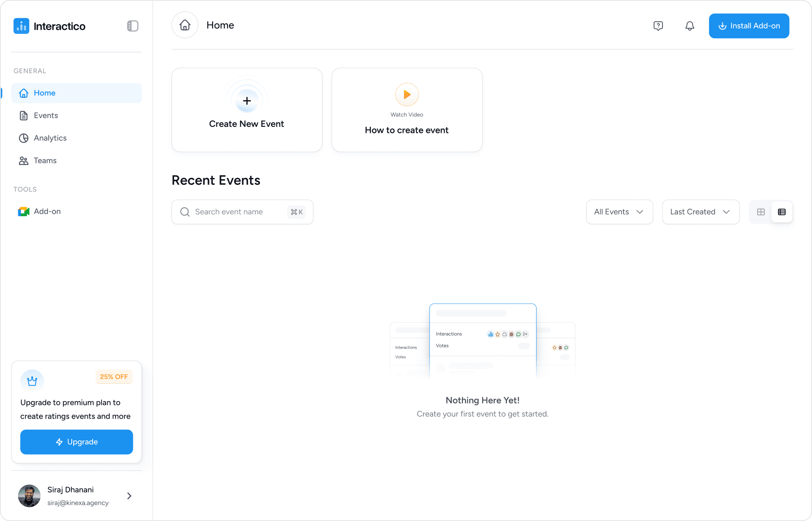Image resolution: width=812 pixels, height=521 pixels.
Task: Expand Siraj Dhanani account chevron
Action: click(x=129, y=496)
